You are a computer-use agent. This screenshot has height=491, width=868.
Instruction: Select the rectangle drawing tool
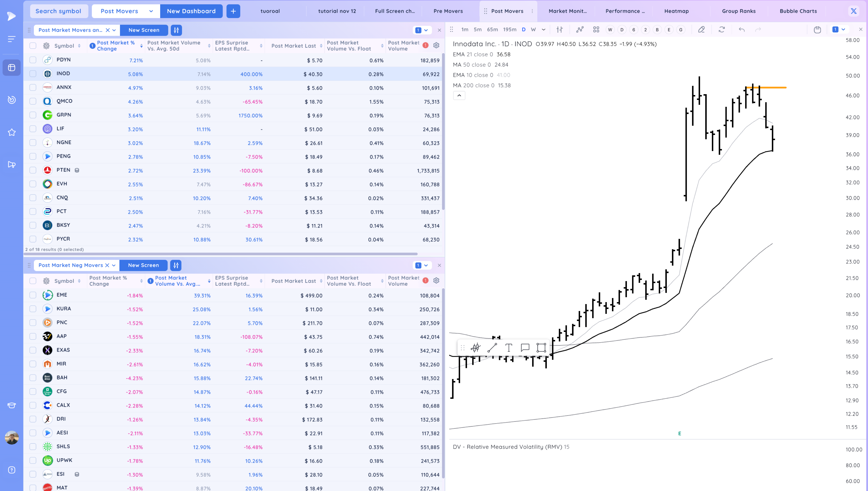(x=541, y=348)
